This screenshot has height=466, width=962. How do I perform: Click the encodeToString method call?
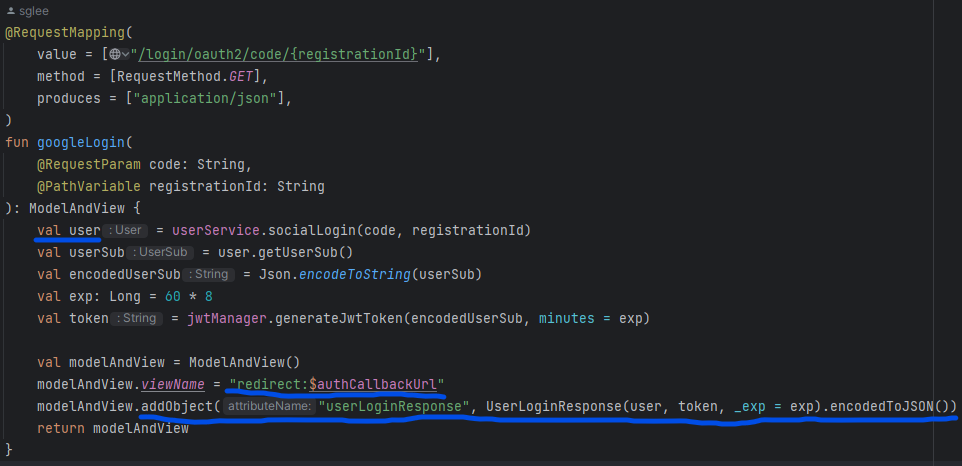(355, 275)
